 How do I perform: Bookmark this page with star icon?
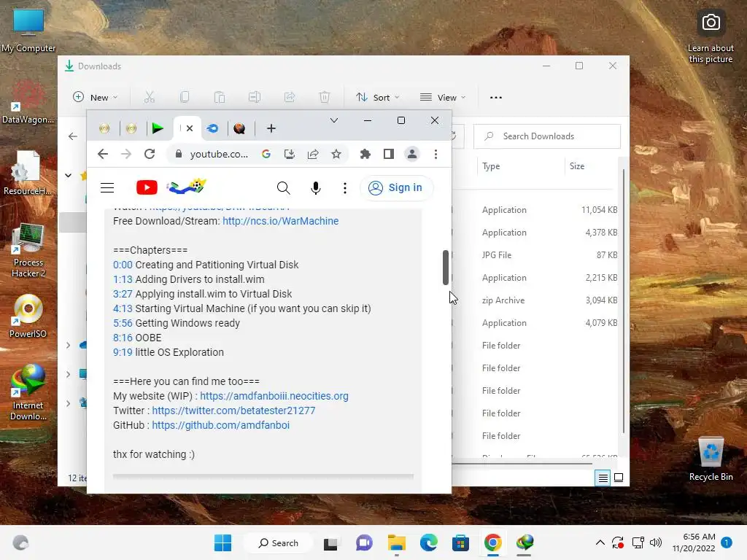[336, 154]
